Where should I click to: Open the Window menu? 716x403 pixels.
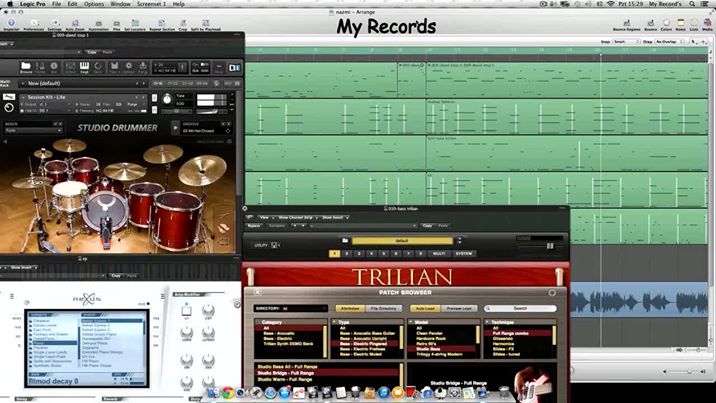(121, 4)
